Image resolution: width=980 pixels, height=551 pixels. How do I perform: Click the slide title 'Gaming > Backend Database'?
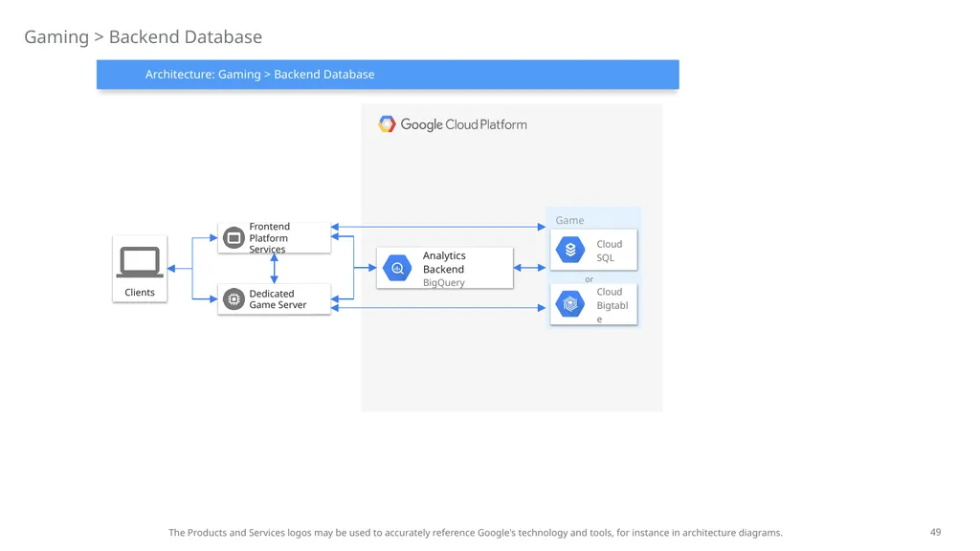click(144, 37)
